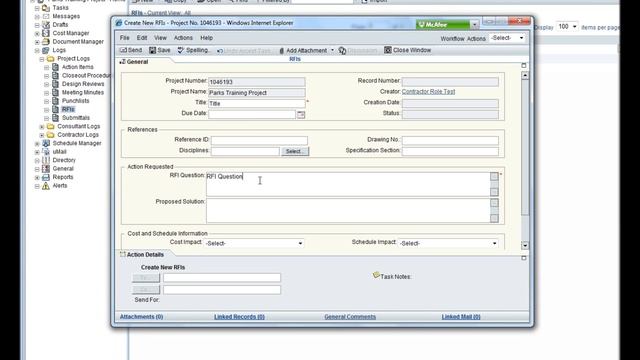
Task: Click the maximize icon of the Action Details panel
Action: point(524,258)
